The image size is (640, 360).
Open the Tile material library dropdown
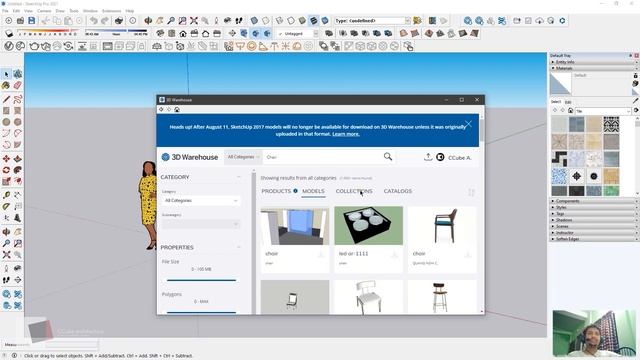pos(603,111)
